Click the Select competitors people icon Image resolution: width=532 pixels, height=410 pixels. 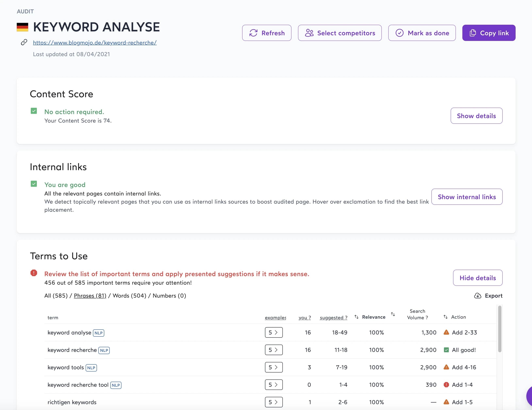click(309, 33)
